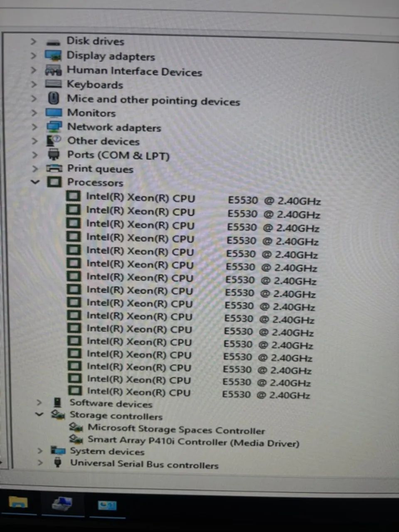Expand Human Interface Devices chevron
The height and width of the screenshot is (532, 399).
tap(34, 70)
